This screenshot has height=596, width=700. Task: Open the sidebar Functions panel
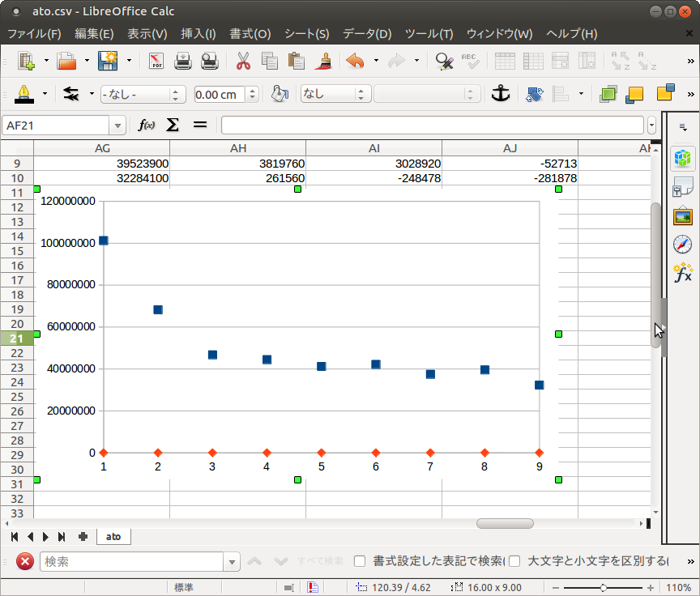click(683, 273)
